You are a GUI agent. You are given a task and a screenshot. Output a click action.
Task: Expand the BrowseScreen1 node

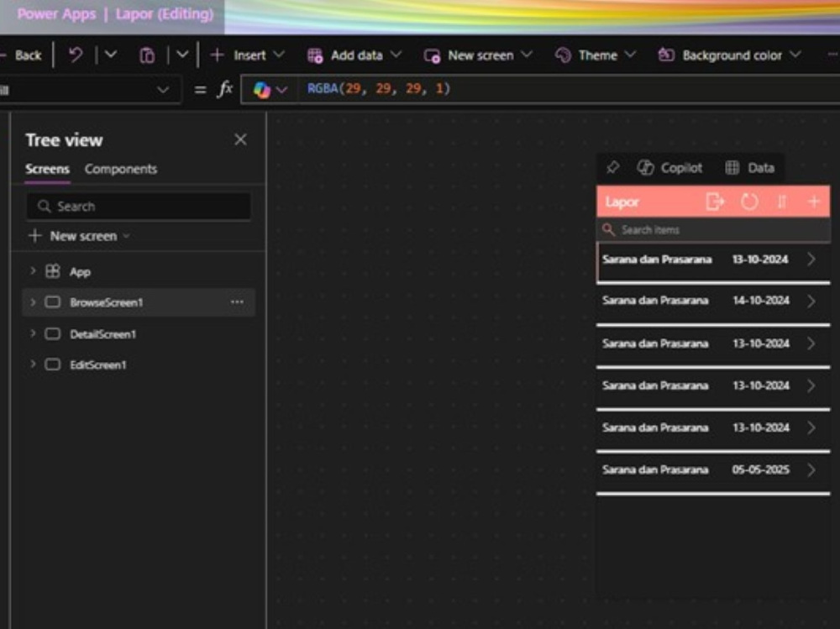(33, 302)
